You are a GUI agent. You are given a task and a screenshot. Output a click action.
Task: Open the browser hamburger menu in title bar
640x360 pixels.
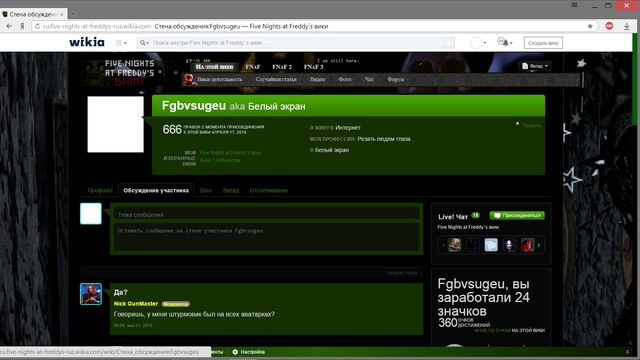574,5
